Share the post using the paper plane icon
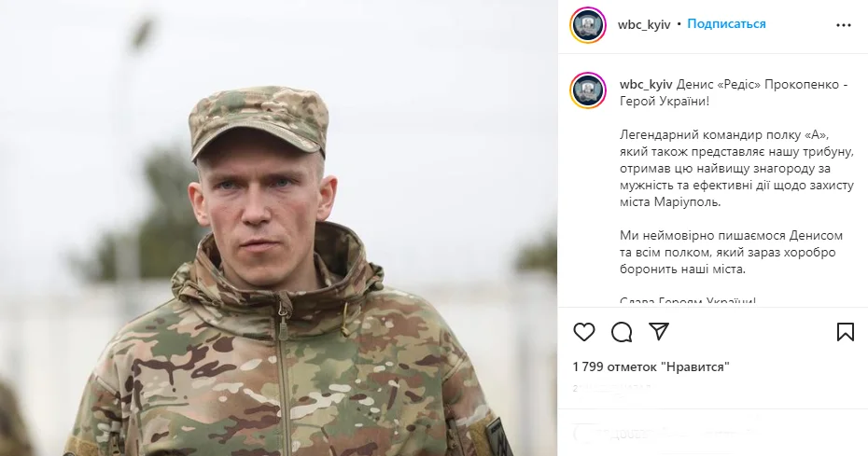868x456 pixels. pos(659,331)
